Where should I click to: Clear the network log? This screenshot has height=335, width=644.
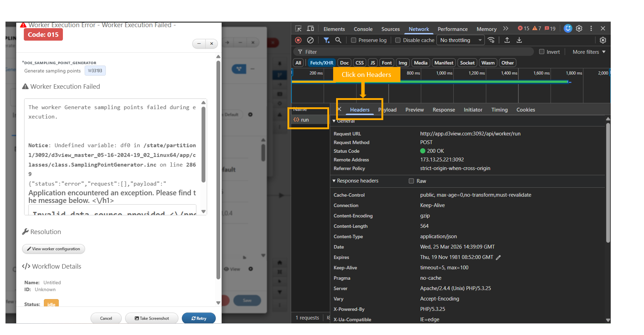click(310, 40)
